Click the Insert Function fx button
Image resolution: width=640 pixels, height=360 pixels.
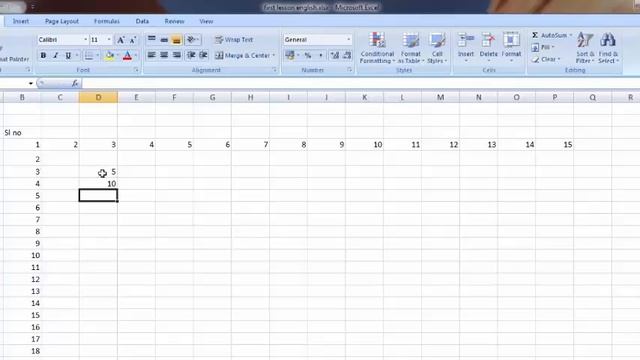(75, 83)
